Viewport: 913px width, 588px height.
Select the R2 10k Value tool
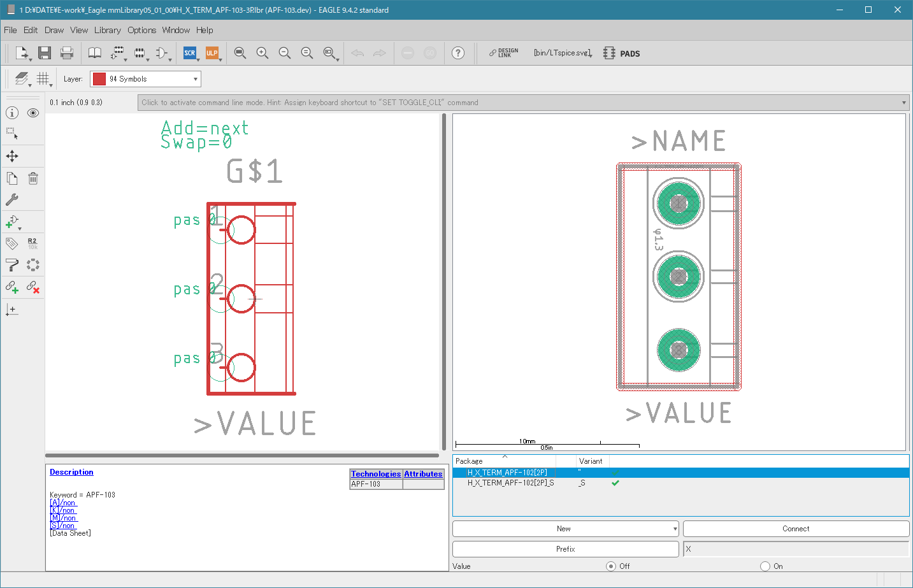click(x=33, y=243)
